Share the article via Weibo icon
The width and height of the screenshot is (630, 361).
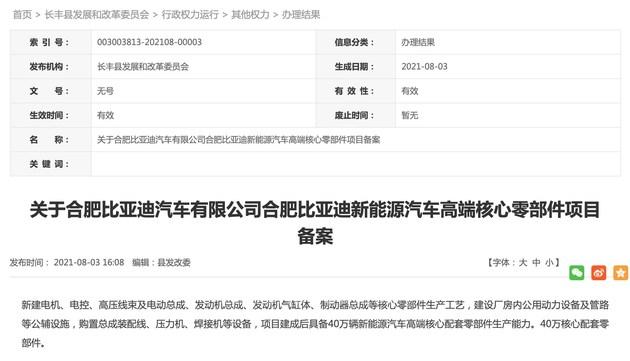coord(599,273)
